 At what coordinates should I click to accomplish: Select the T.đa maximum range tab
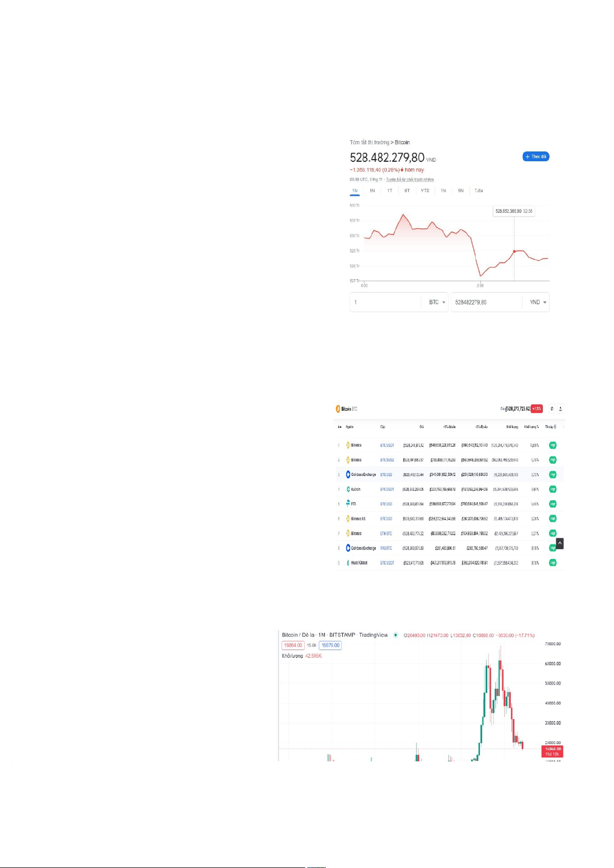click(x=478, y=191)
